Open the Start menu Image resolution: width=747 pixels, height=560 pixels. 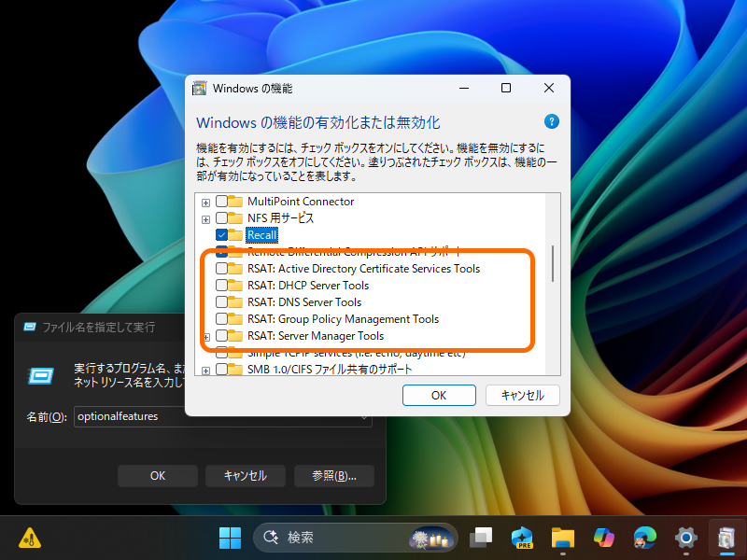click(x=229, y=538)
